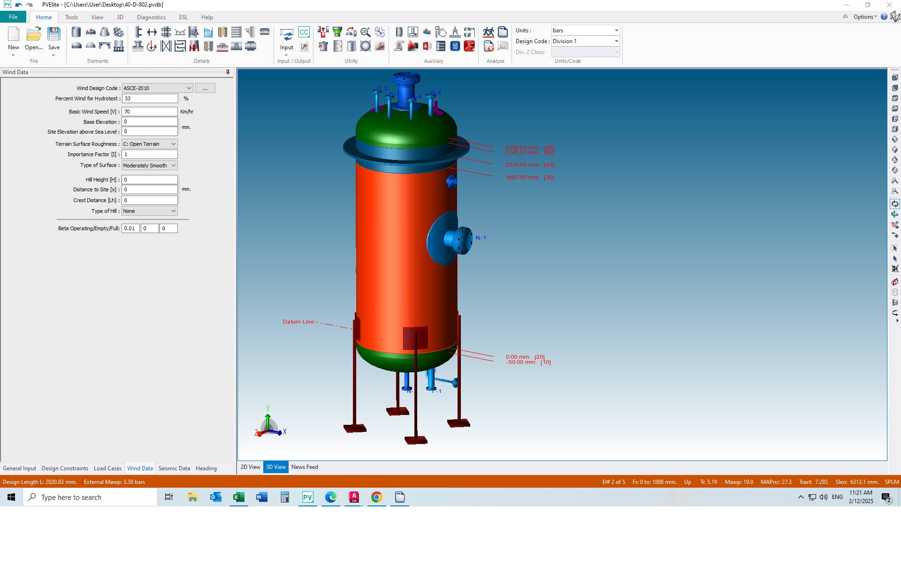Click the File menu button
This screenshot has height=588, width=901.
[x=13, y=17]
